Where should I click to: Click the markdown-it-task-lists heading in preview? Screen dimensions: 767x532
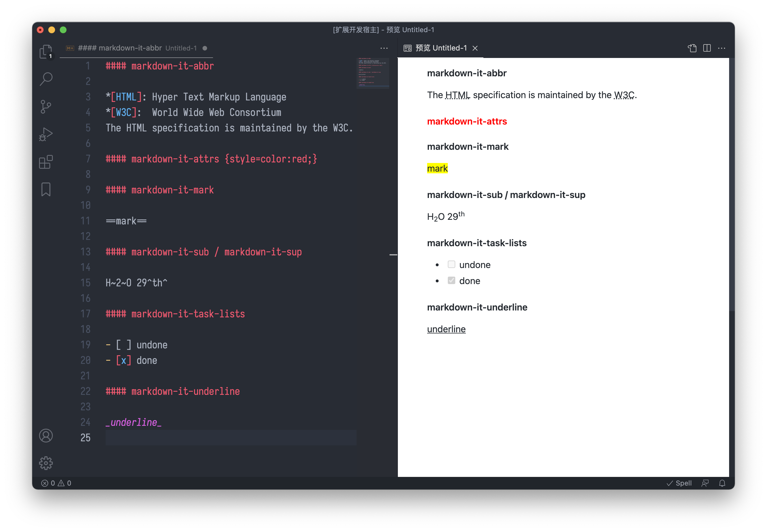pos(477,243)
